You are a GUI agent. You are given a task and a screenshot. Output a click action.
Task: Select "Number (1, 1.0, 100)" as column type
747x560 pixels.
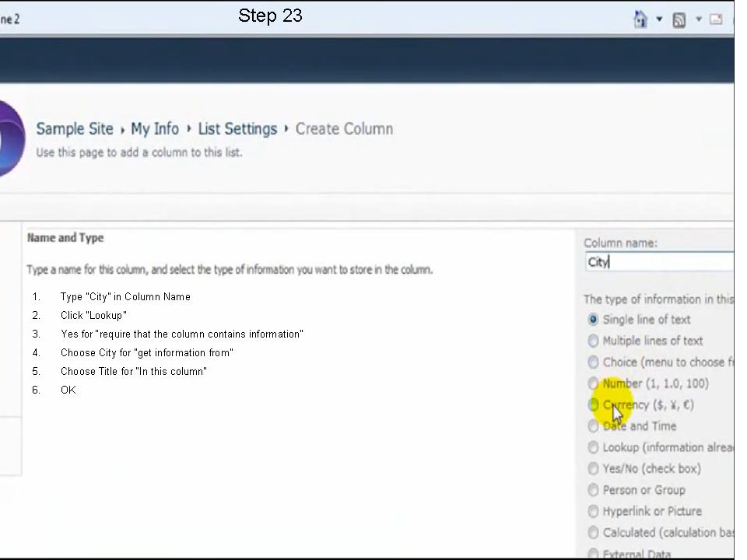(594, 383)
